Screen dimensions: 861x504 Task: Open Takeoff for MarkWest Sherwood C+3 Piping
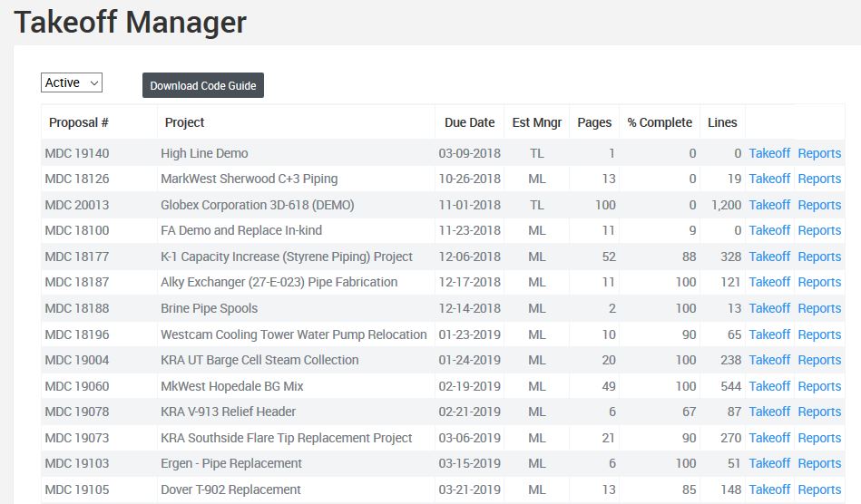click(x=769, y=179)
